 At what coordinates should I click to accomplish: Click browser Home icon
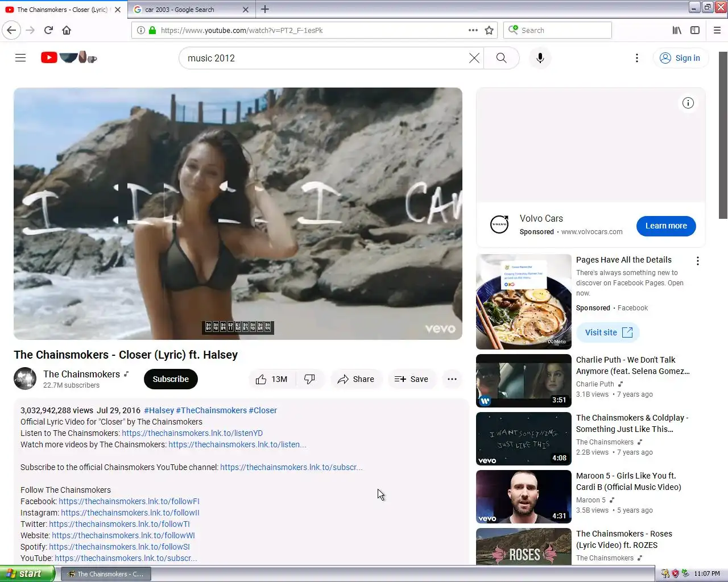[x=67, y=30]
